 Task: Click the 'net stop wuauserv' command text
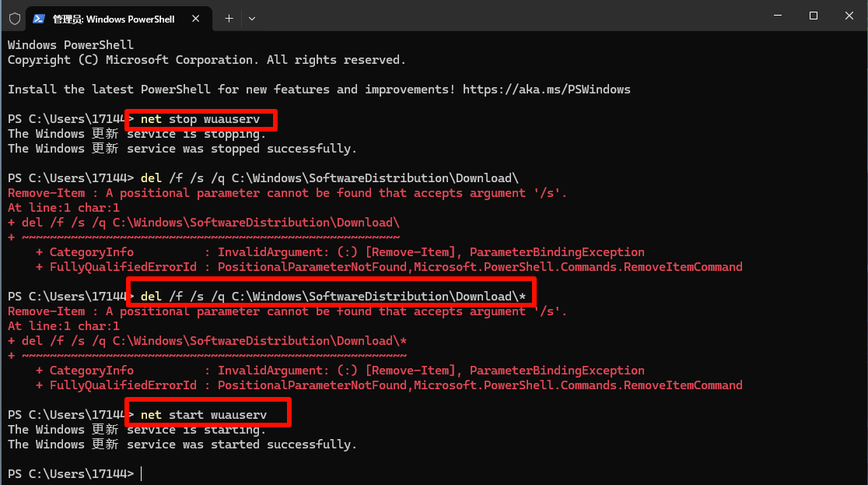point(200,119)
